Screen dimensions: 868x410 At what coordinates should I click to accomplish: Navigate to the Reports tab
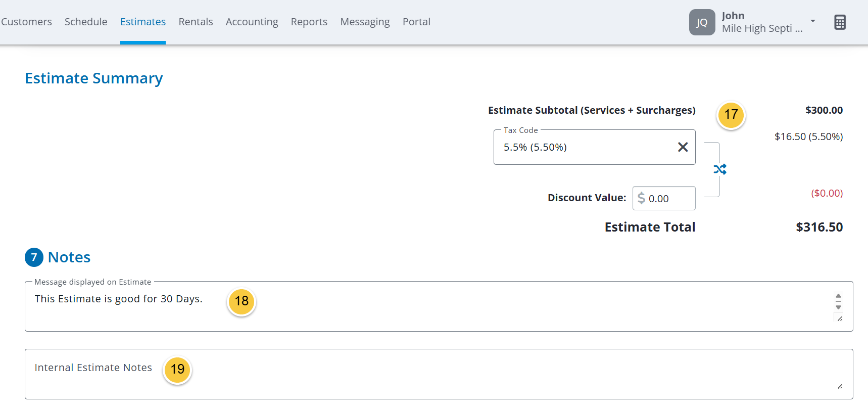coord(309,22)
